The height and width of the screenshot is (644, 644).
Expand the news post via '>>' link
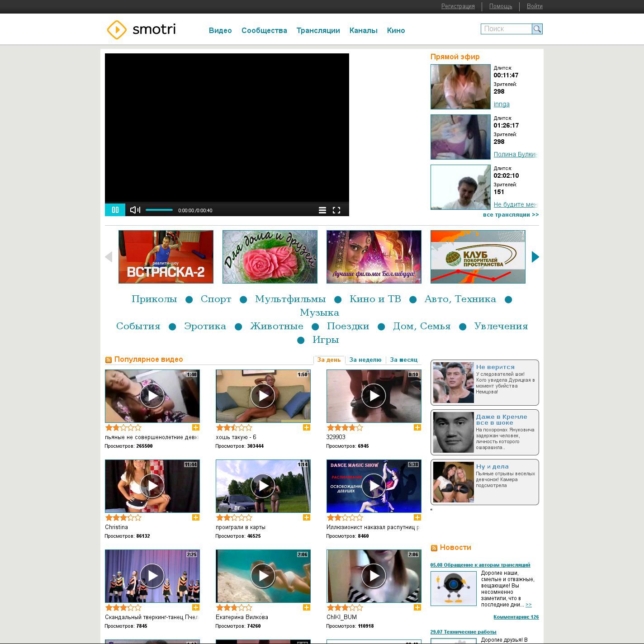tap(529, 605)
